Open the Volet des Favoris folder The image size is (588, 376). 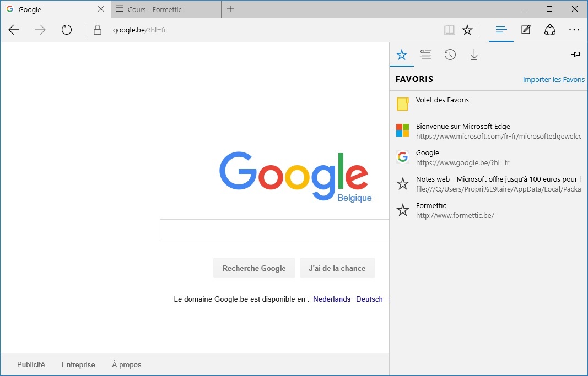(x=488, y=103)
